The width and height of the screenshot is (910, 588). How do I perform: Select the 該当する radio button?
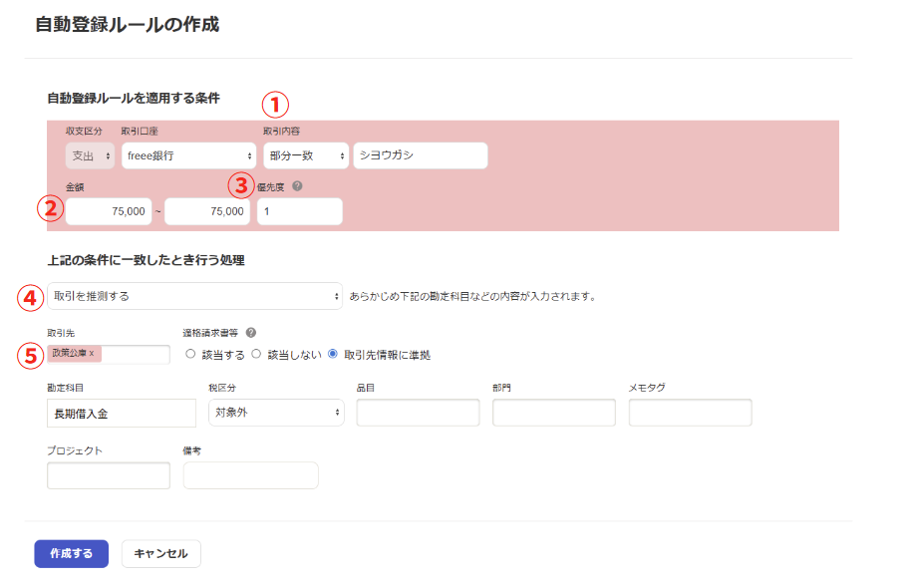pos(191,355)
